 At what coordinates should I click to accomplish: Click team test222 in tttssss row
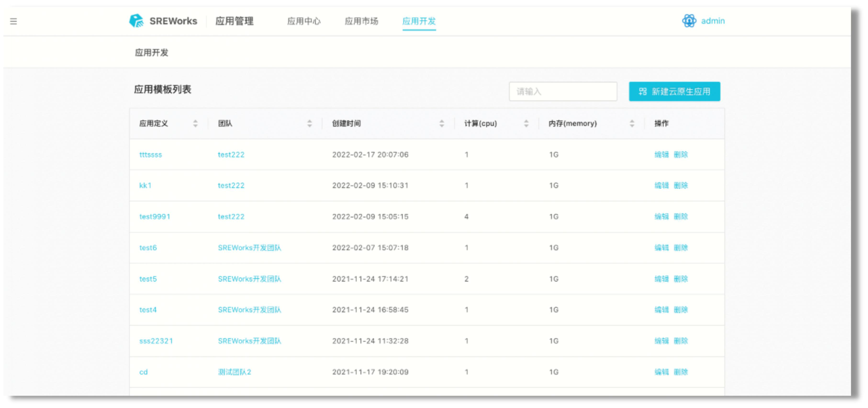click(x=231, y=155)
